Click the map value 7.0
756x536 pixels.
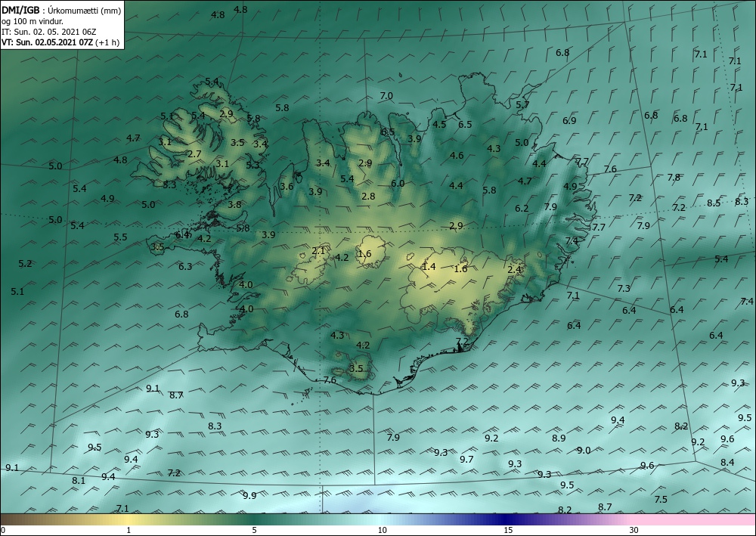(386, 96)
